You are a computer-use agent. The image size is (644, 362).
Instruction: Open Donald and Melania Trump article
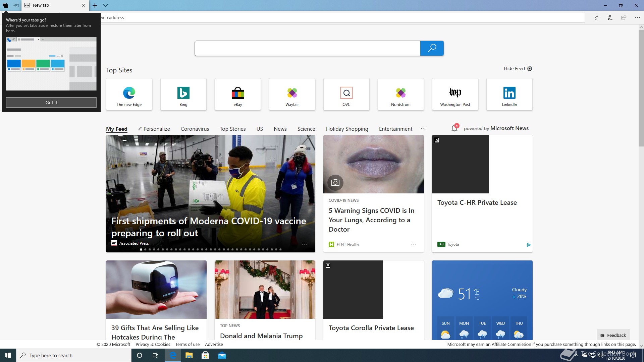tap(261, 336)
